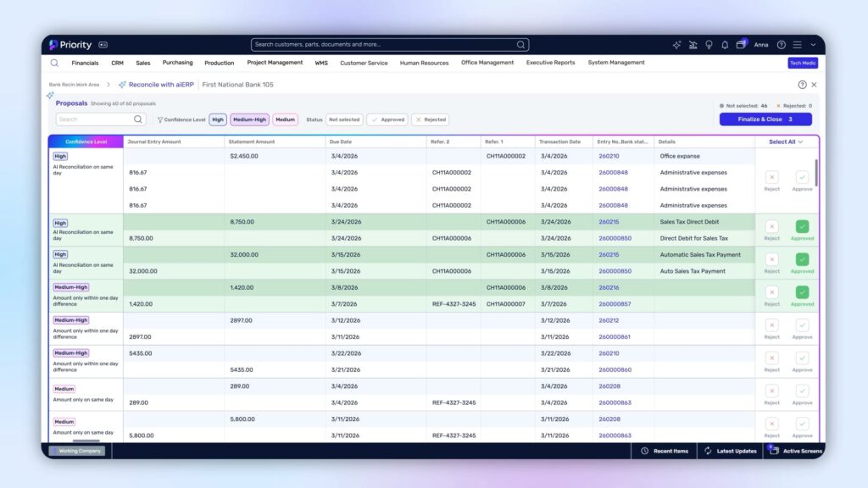Open the System Management menu
The height and width of the screenshot is (488, 868).
[616, 63]
